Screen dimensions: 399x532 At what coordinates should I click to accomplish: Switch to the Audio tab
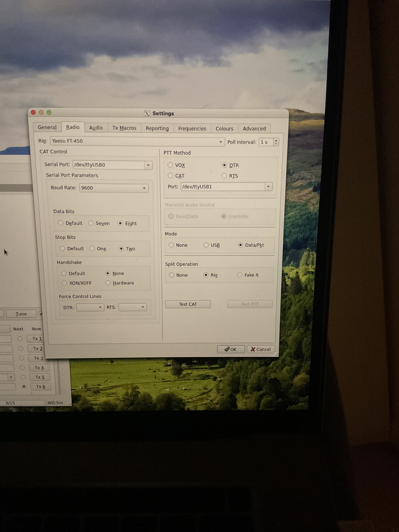coord(96,128)
